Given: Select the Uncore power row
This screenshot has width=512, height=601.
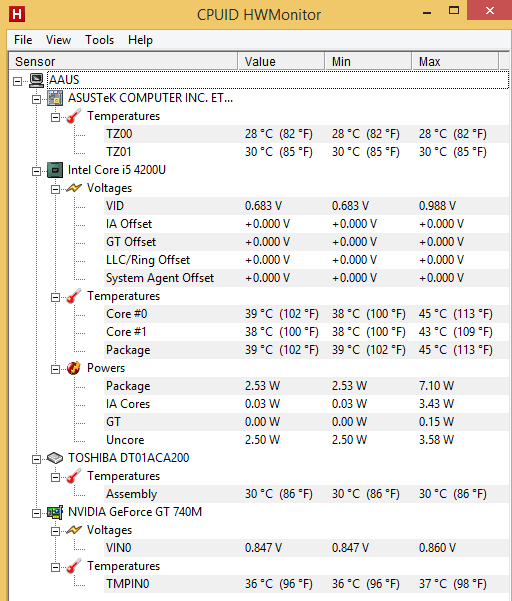Looking at the screenshot, I should (x=306, y=440).
